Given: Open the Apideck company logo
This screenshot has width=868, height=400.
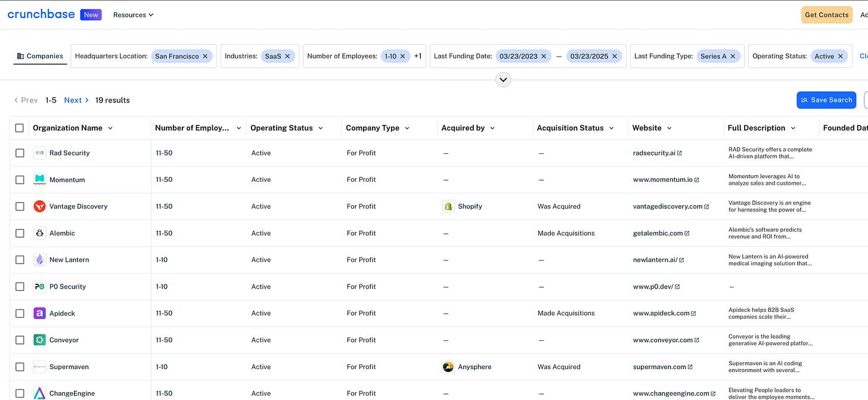Looking at the screenshot, I should pyautogui.click(x=39, y=313).
